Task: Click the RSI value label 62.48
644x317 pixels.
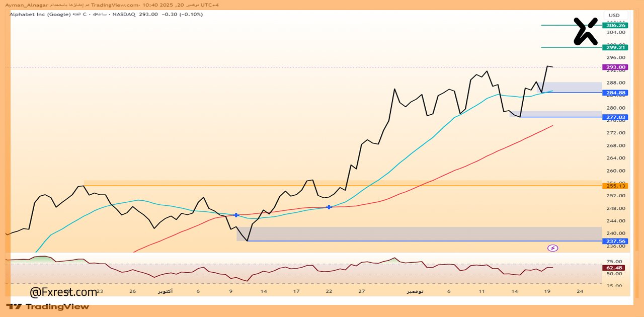Action: [x=616, y=268]
